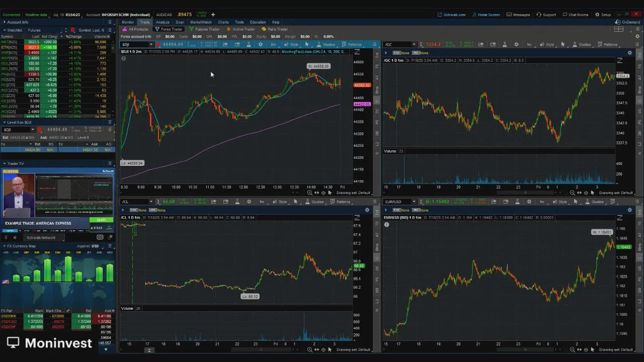This screenshot has width=644, height=362.
Task: Change the 1m timeframe on /GC chart
Action: 529,44
